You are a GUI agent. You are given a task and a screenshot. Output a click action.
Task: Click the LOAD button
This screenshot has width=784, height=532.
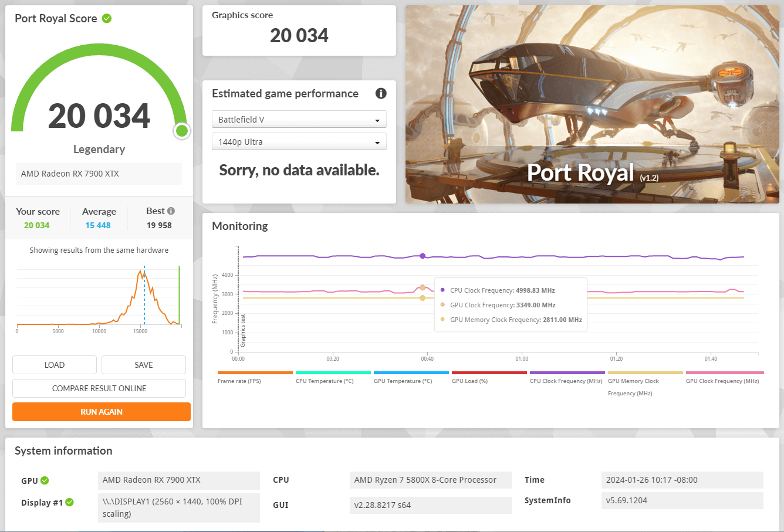[55, 365]
